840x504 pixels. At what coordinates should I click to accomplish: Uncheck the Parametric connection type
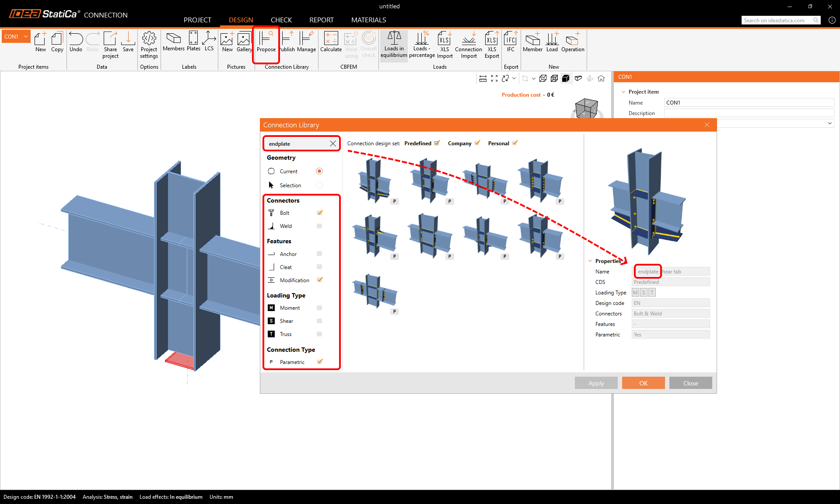320,362
